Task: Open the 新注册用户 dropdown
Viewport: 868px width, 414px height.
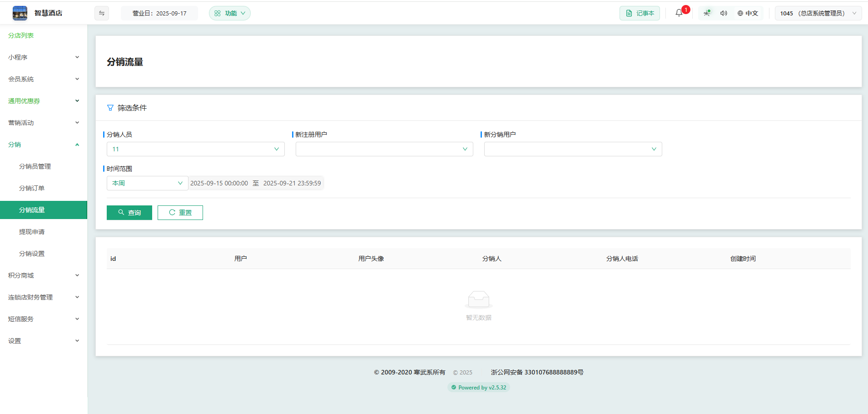Action: pyautogui.click(x=384, y=149)
